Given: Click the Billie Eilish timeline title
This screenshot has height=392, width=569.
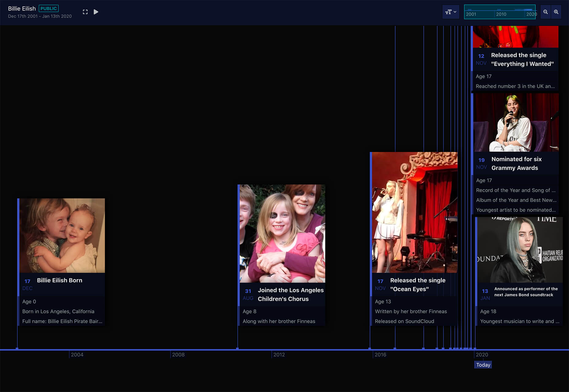Looking at the screenshot, I should (22, 9).
